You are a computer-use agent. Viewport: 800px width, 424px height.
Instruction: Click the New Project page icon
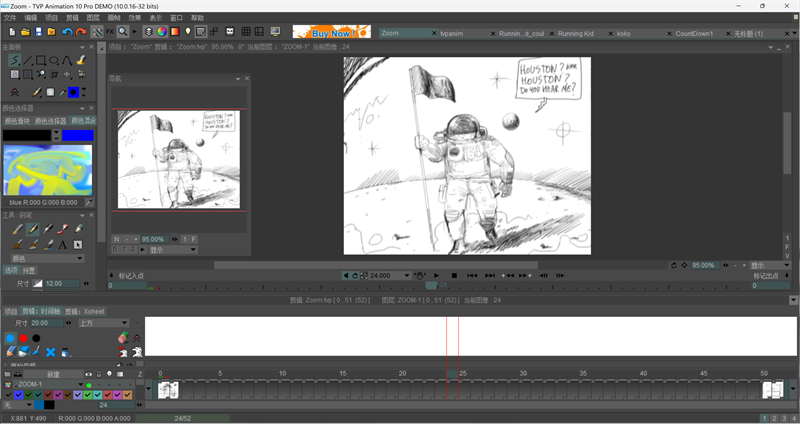[12, 32]
